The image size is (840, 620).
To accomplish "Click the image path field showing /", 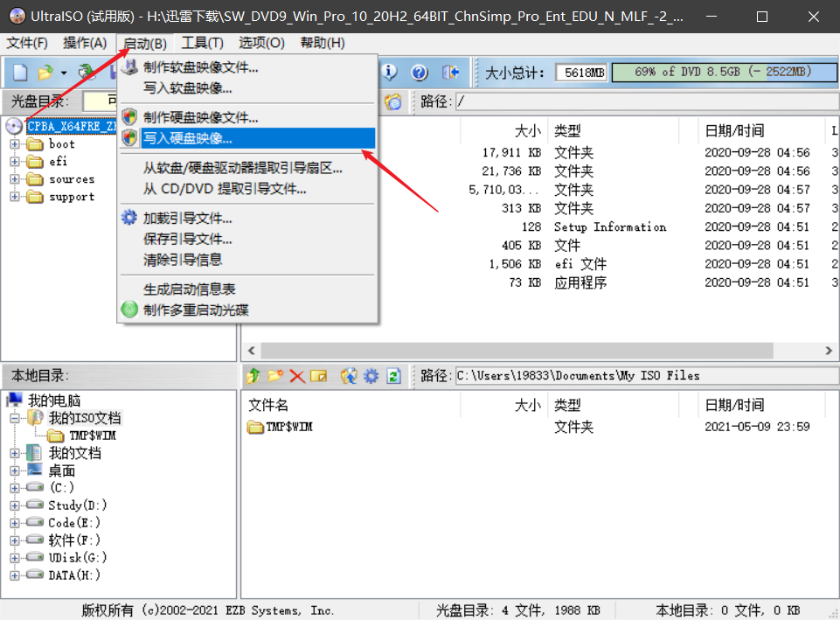I will pyautogui.click(x=647, y=101).
